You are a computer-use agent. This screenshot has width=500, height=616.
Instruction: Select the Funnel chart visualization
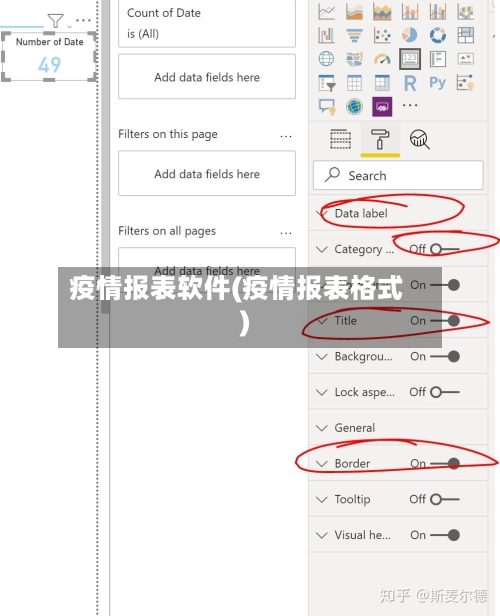[354, 35]
